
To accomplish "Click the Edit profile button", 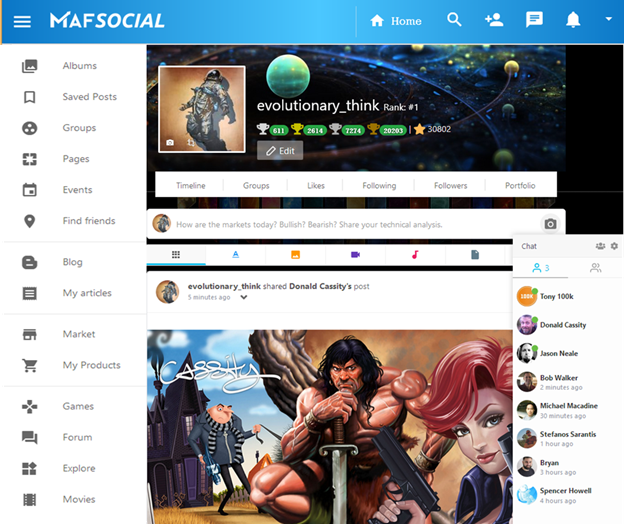I will (x=280, y=151).
